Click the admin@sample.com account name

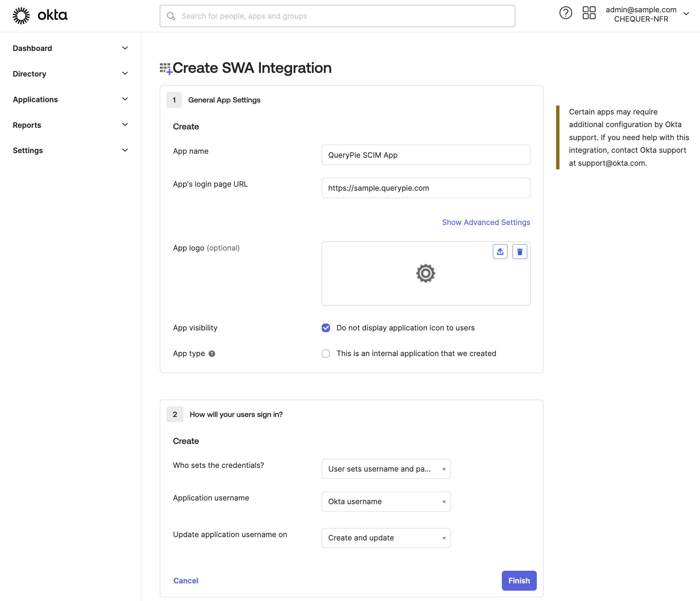[x=641, y=10]
